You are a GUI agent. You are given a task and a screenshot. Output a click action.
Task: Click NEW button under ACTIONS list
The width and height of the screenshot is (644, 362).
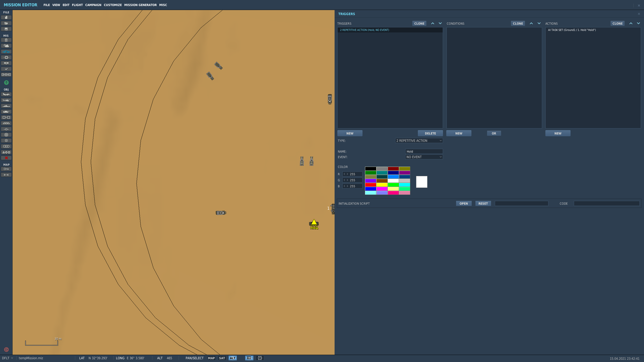[x=558, y=133]
